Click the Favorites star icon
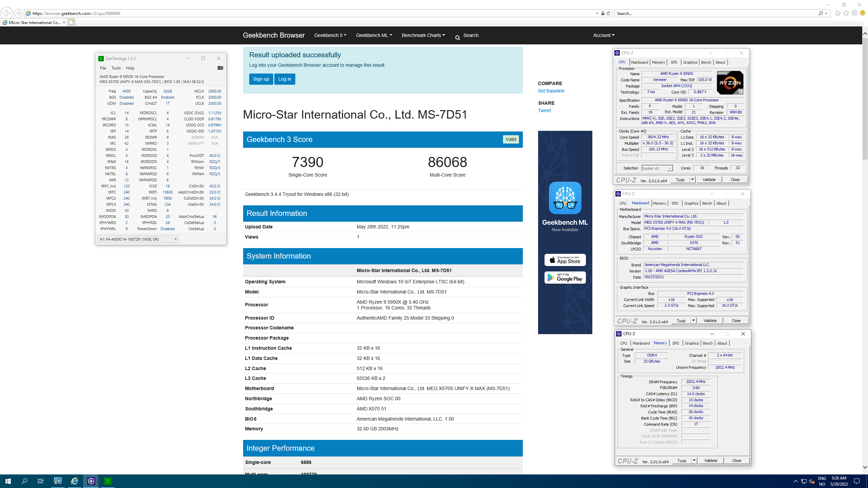Image resolution: width=868 pixels, height=488 pixels. pos(846,13)
